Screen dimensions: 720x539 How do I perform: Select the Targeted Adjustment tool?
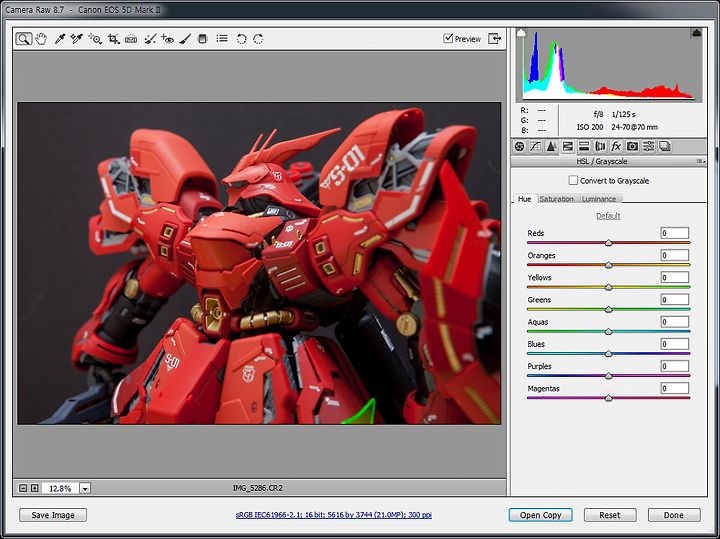tap(95, 39)
